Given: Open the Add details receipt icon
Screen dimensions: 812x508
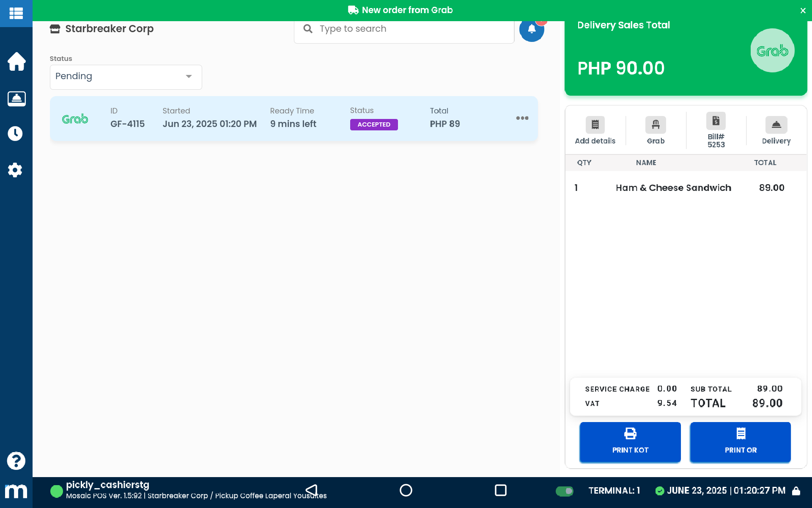Looking at the screenshot, I should (595, 124).
